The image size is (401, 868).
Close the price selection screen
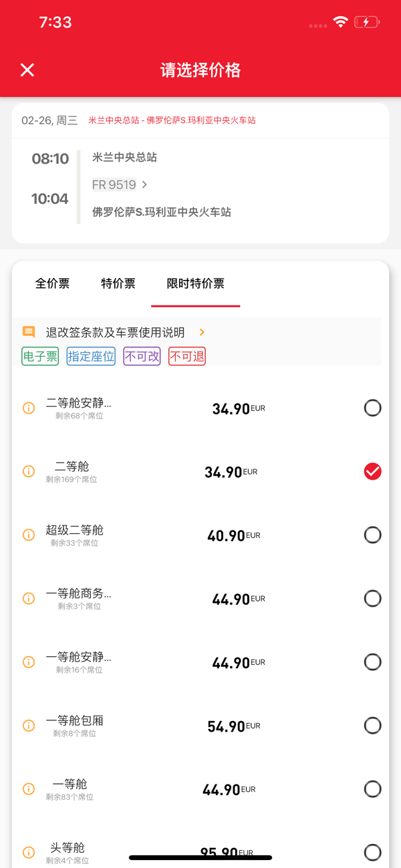(x=27, y=70)
